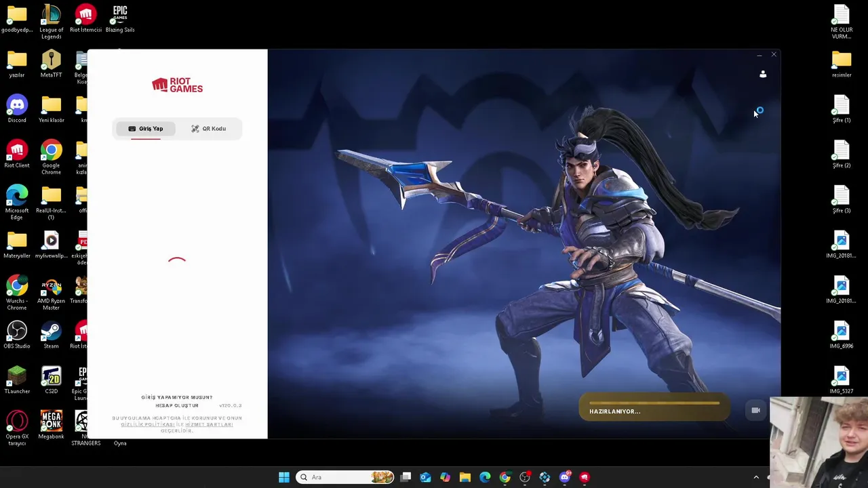Viewport: 868px width, 488px height.
Task: Open the MetaTFT desktop shortcut
Action: [51, 64]
